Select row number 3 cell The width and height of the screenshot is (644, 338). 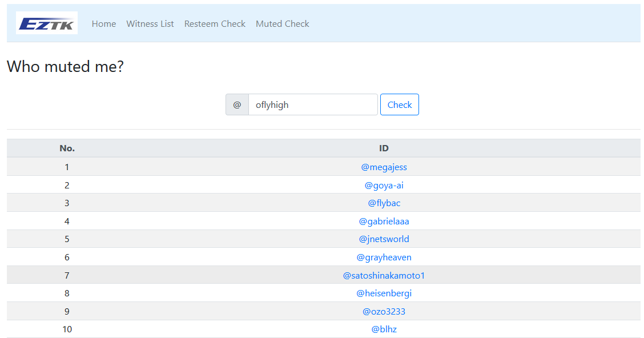(67, 203)
